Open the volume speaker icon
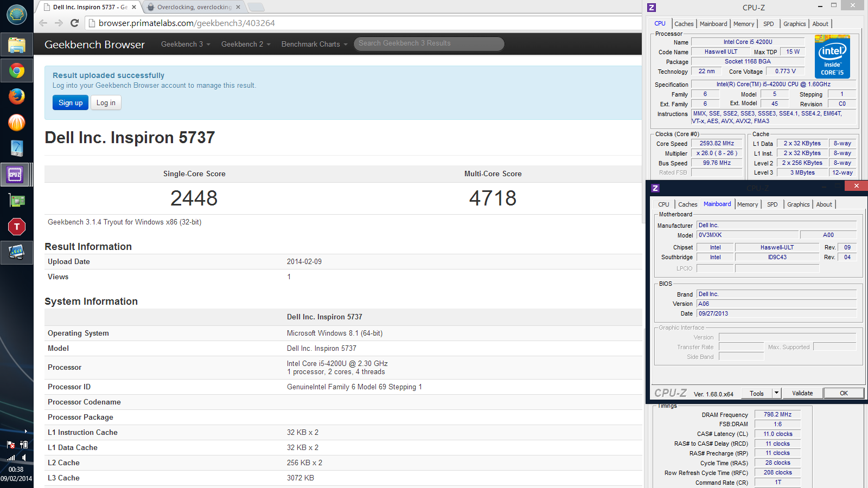868x488 pixels. [x=23, y=458]
